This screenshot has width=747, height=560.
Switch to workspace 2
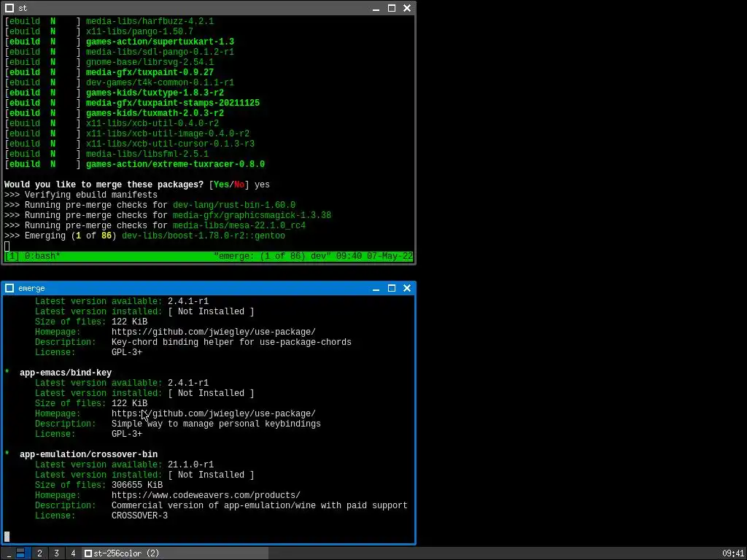[39, 553]
